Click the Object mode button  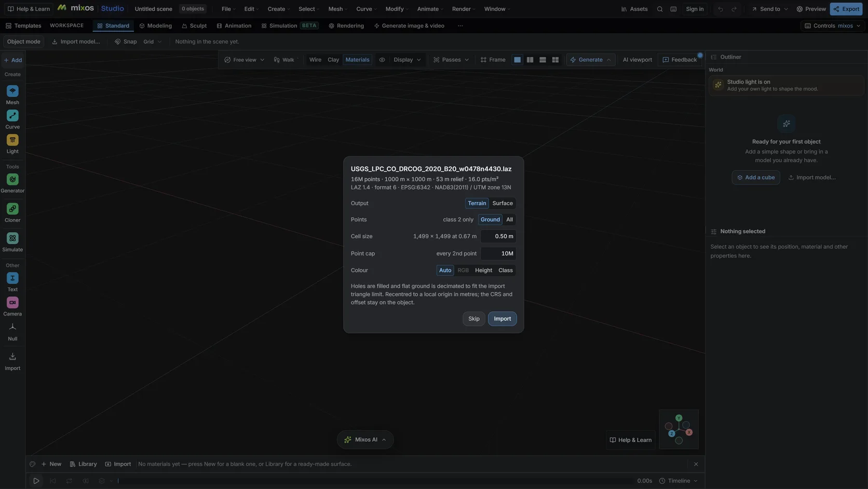23,42
